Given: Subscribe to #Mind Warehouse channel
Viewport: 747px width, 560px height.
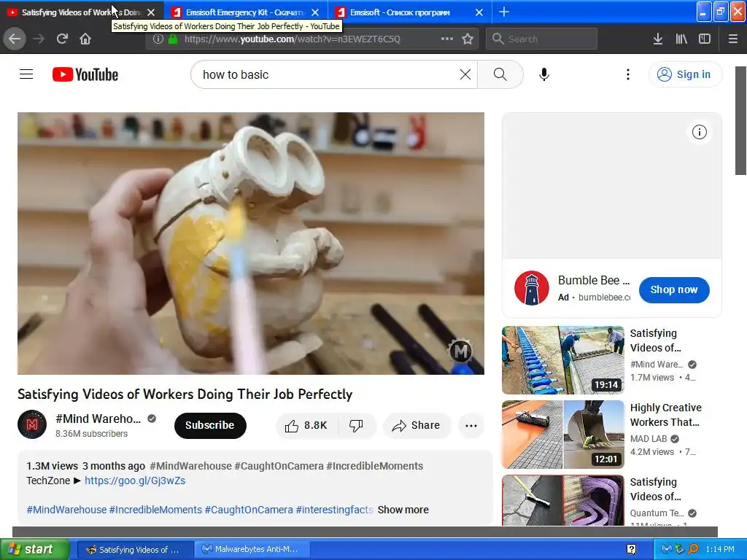Looking at the screenshot, I should [x=210, y=425].
